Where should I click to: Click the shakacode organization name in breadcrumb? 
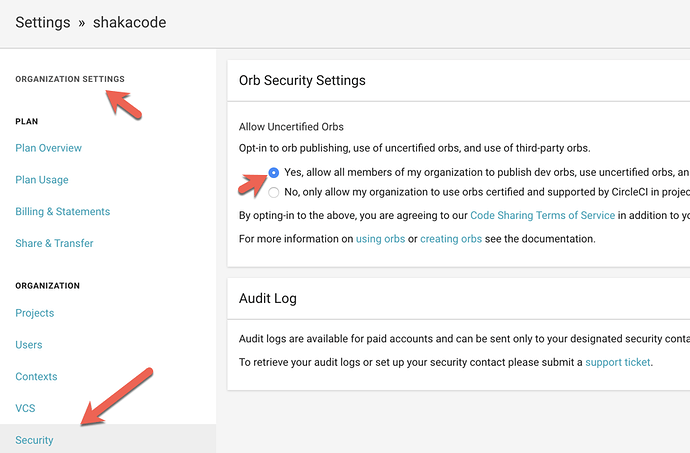tap(128, 22)
